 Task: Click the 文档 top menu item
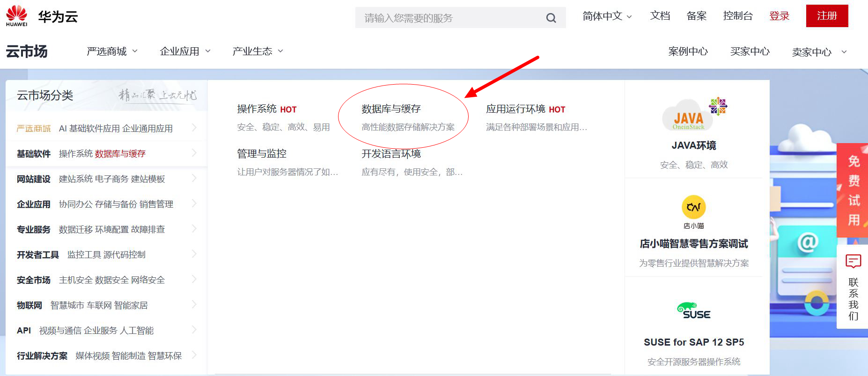660,16
